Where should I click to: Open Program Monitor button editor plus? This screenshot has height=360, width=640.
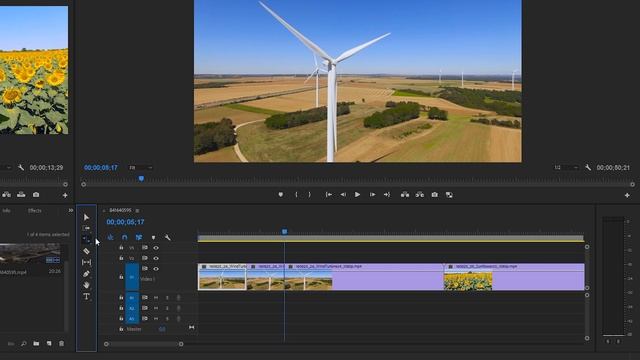[x=627, y=196]
